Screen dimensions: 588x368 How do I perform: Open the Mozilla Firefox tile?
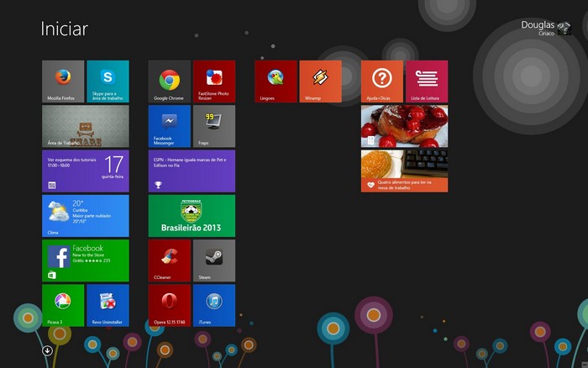(x=63, y=81)
